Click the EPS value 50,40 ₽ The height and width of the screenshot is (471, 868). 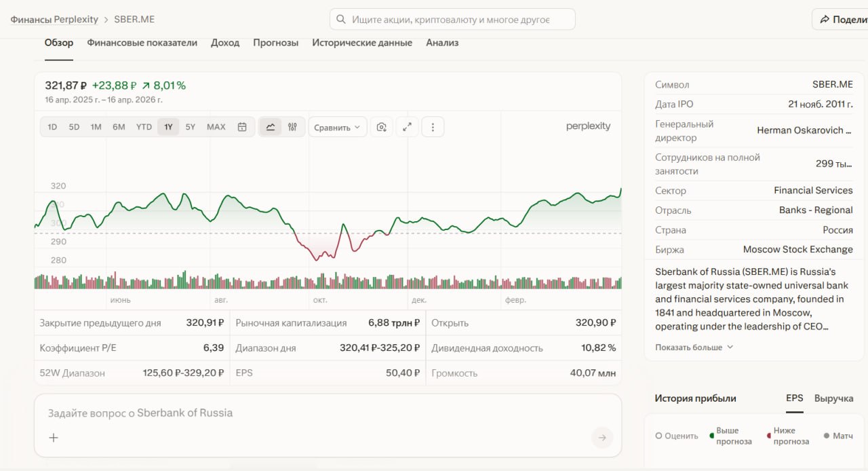click(x=403, y=373)
